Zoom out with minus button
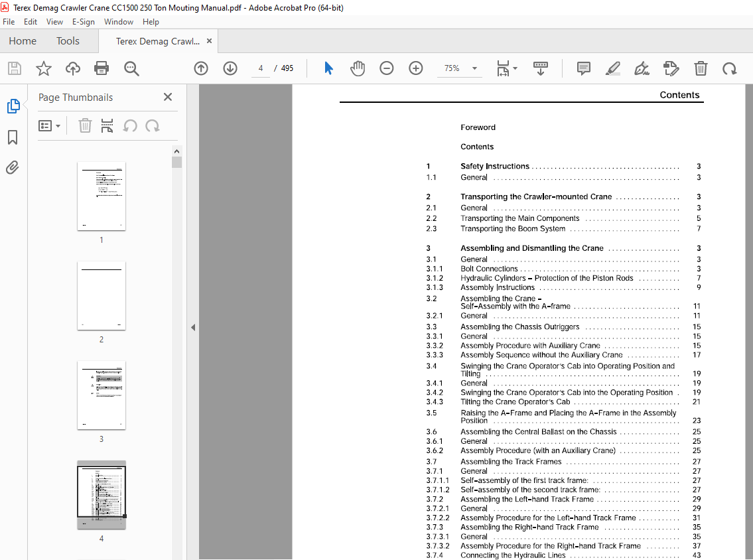This screenshot has height=560, width=753. [387, 68]
